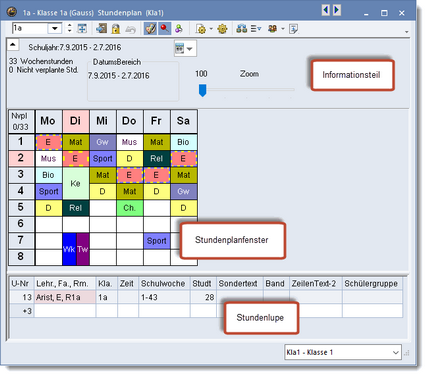Expand the Kla1 - Klasse 1 format dropdown
427x376 pixels.
pos(396,352)
